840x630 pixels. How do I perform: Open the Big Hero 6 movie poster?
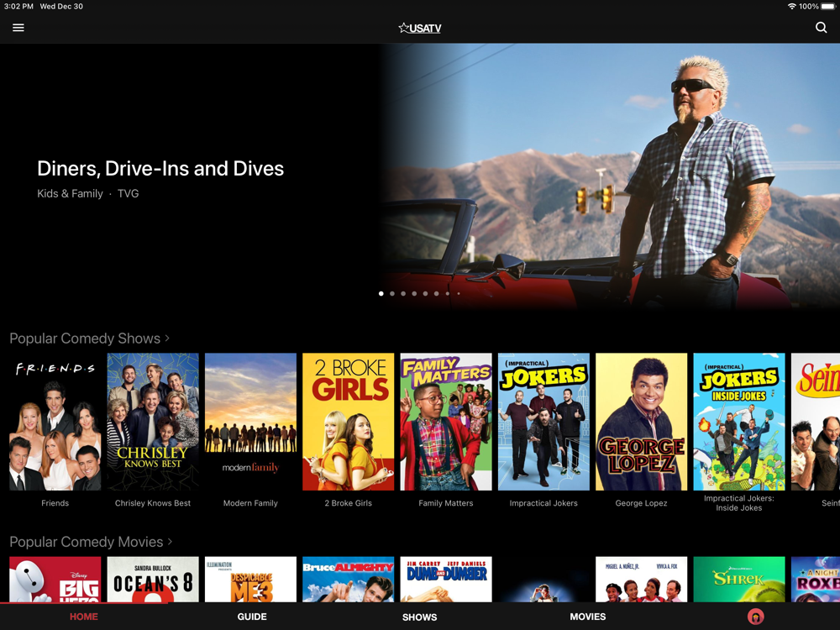55,579
